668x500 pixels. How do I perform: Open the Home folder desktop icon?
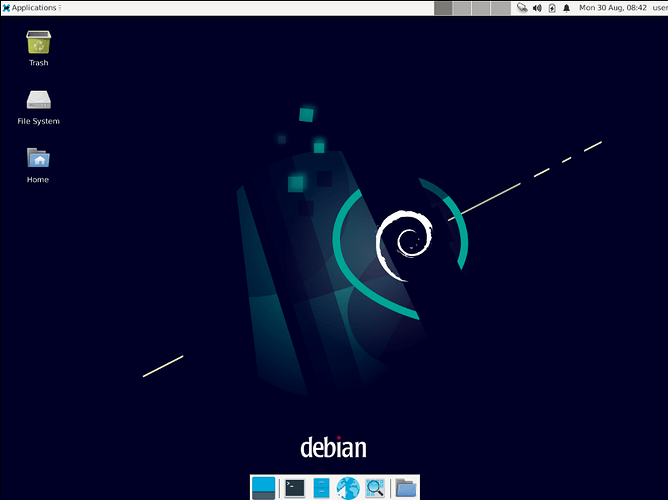(x=38, y=159)
